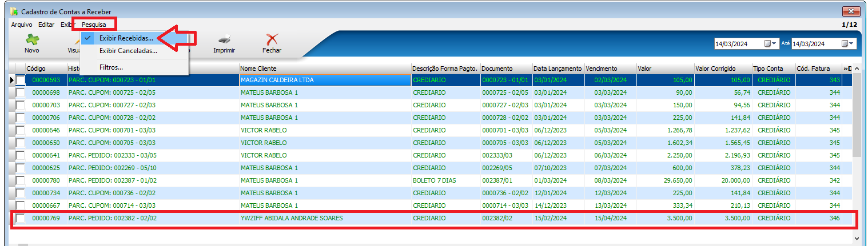868x246 pixels.
Task: Tick the checkbox for row 00000780
Action: point(21,180)
